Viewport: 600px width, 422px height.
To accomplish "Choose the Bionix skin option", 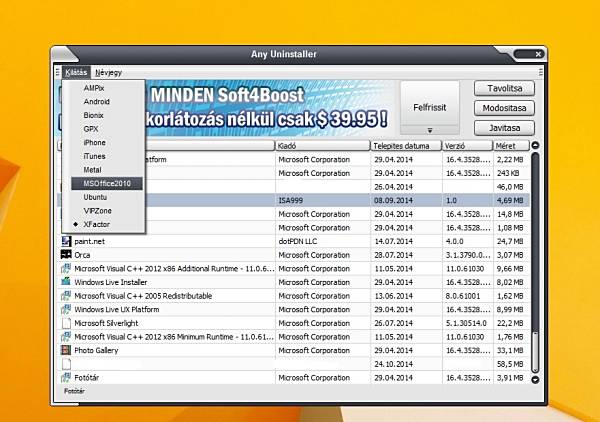I will tap(93, 115).
